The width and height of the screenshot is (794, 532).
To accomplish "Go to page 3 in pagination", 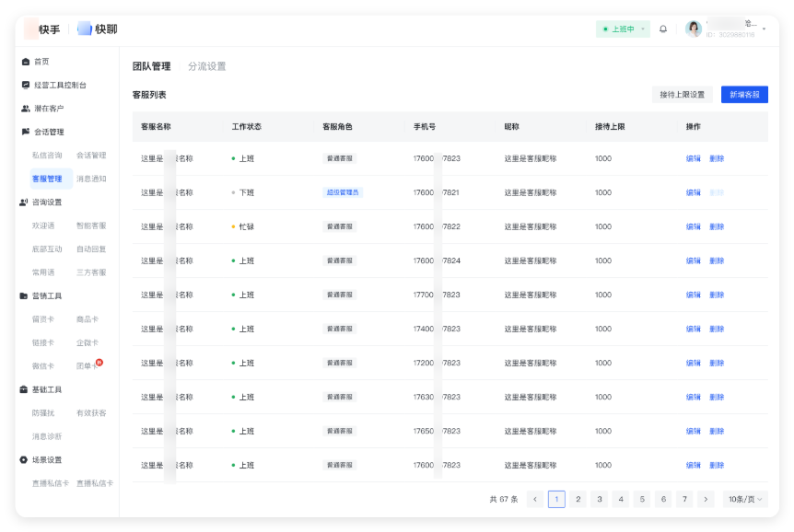I will point(600,499).
